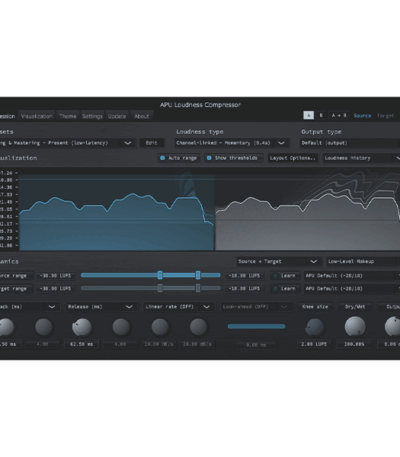Open the Source + Target dropdown
This screenshot has width=400, height=457.
[x=279, y=261]
